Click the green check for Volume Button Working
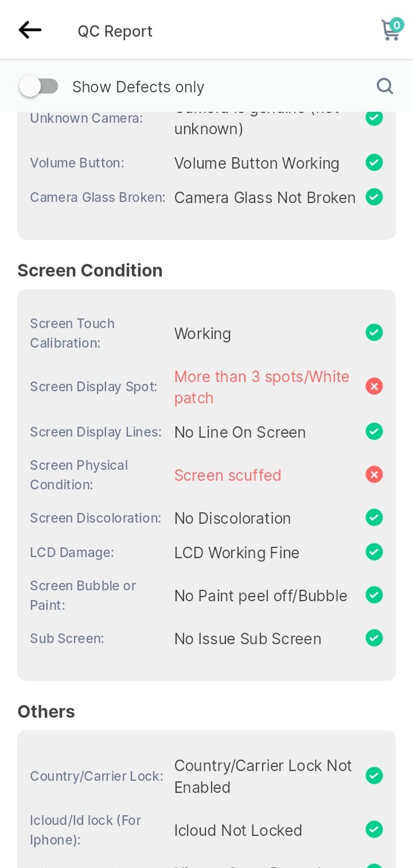Image resolution: width=413 pixels, height=868 pixels. pyautogui.click(x=374, y=163)
